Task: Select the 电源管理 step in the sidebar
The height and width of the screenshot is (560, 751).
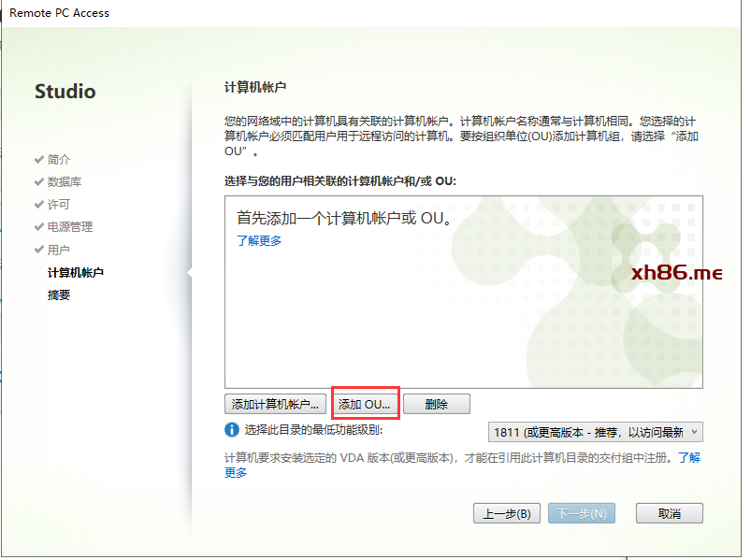Action: (x=70, y=227)
